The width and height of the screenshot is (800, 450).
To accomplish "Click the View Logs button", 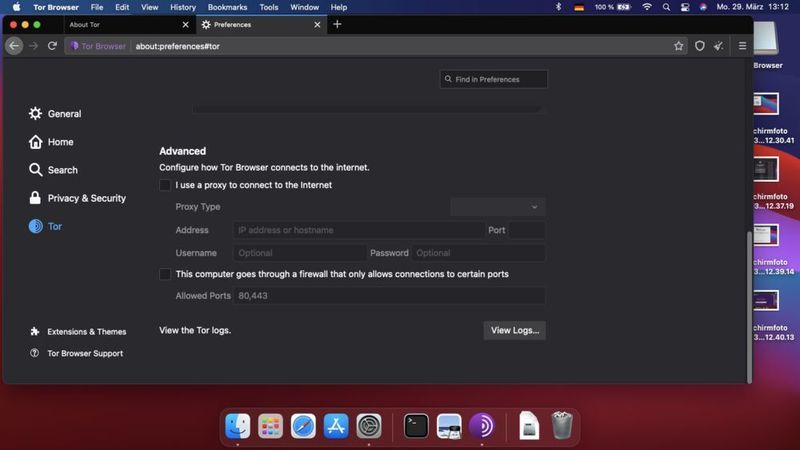I will pos(514,331).
